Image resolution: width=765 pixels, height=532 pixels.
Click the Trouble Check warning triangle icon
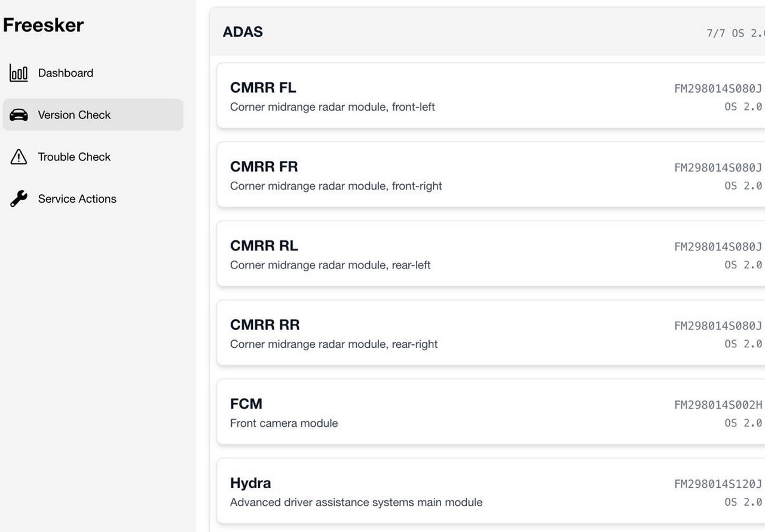tap(19, 157)
